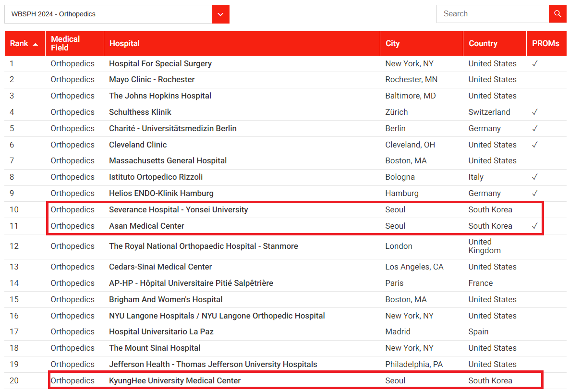This screenshot has width=569, height=392.
Task: Click the Philadelphia, PA city cell
Action: [414, 365]
